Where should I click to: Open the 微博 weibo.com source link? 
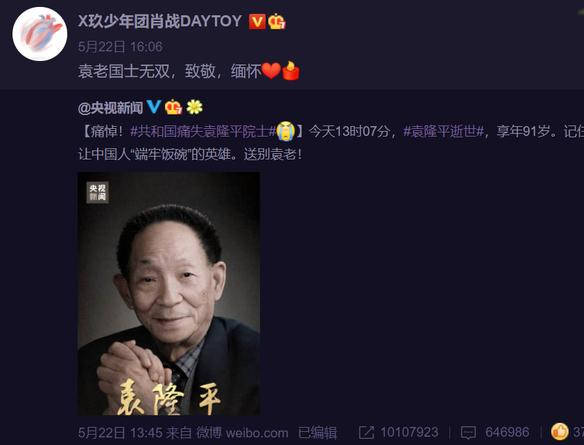(x=242, y=433)
